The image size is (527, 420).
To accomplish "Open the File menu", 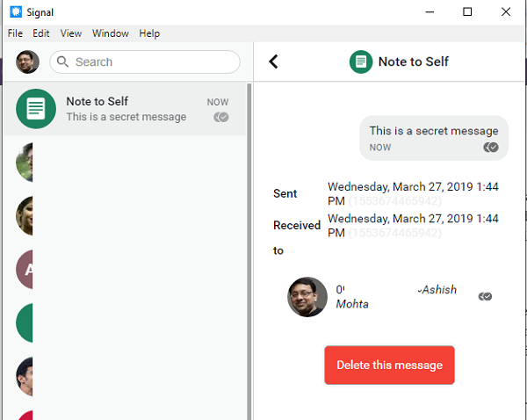I will coord(15,33).
